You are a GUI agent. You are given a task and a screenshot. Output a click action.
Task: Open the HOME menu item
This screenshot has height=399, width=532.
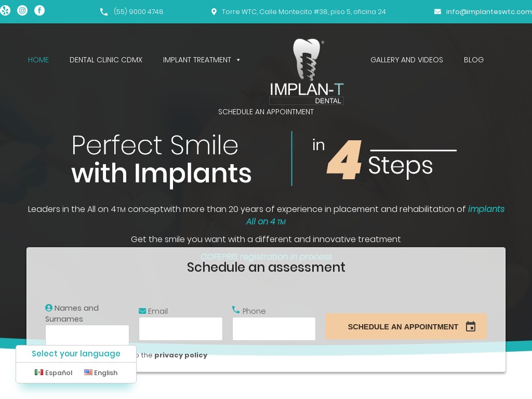(x=38, y=60)
